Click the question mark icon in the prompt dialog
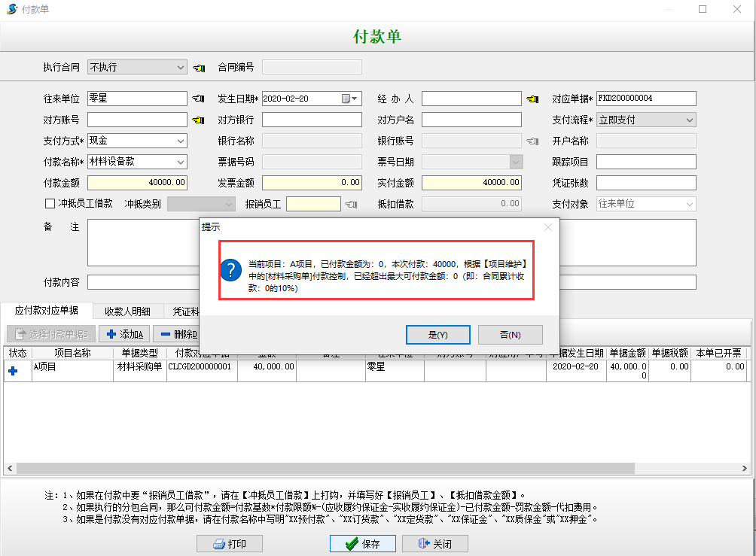The width and height of the screenshot is (756, 556). pyautogui.click(x=233, y=270)
